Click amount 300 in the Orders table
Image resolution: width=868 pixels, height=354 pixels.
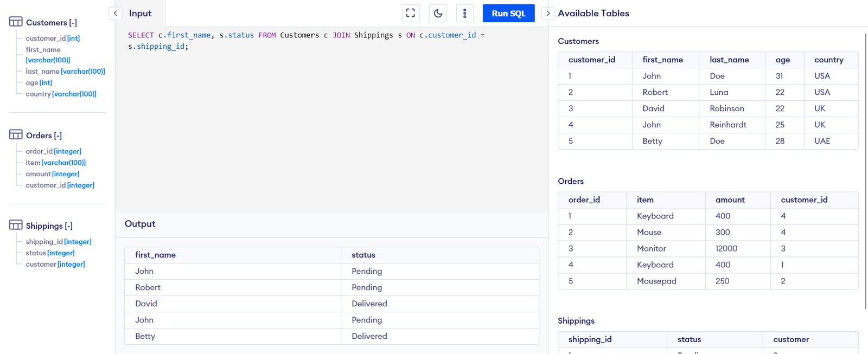pyautogui.click(x=723, y=232)
